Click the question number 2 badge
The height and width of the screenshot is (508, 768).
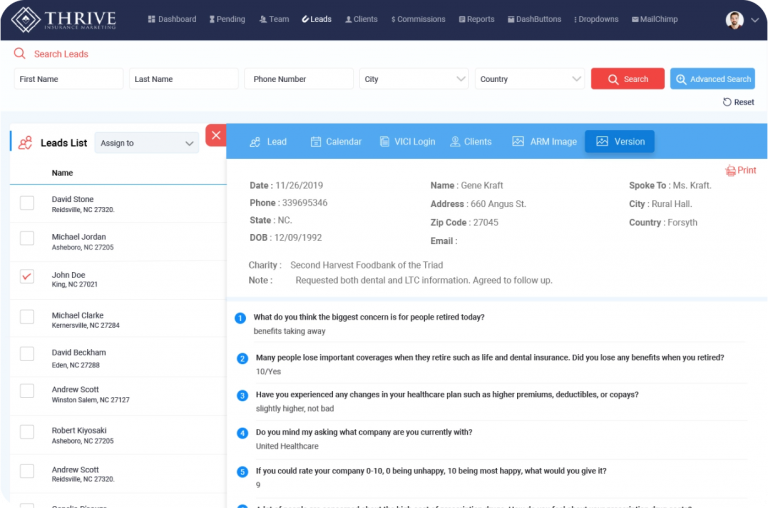coord(242,359)
